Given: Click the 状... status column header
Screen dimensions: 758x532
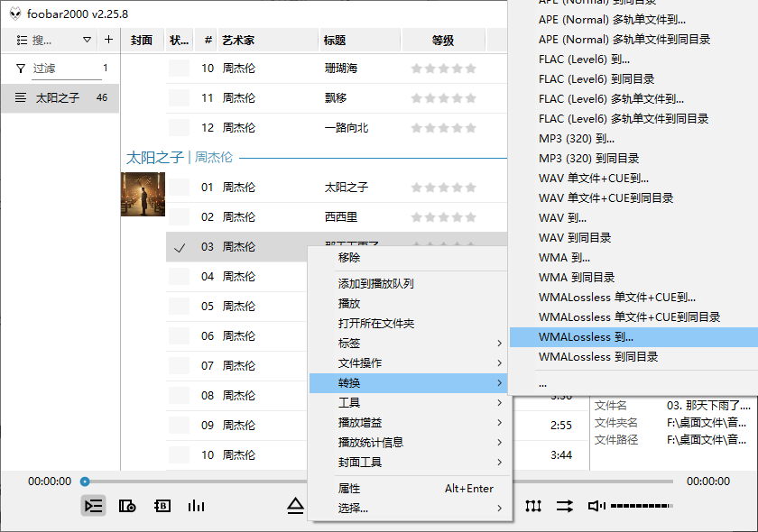Looking at the screenshot, I should tap(180, 40).
